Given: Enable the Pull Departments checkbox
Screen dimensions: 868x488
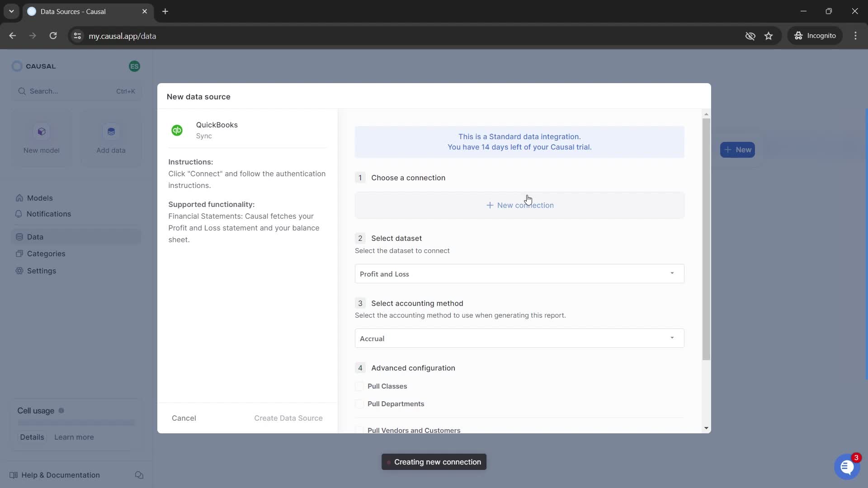Looking at the screenshot, I should point(359,404).
